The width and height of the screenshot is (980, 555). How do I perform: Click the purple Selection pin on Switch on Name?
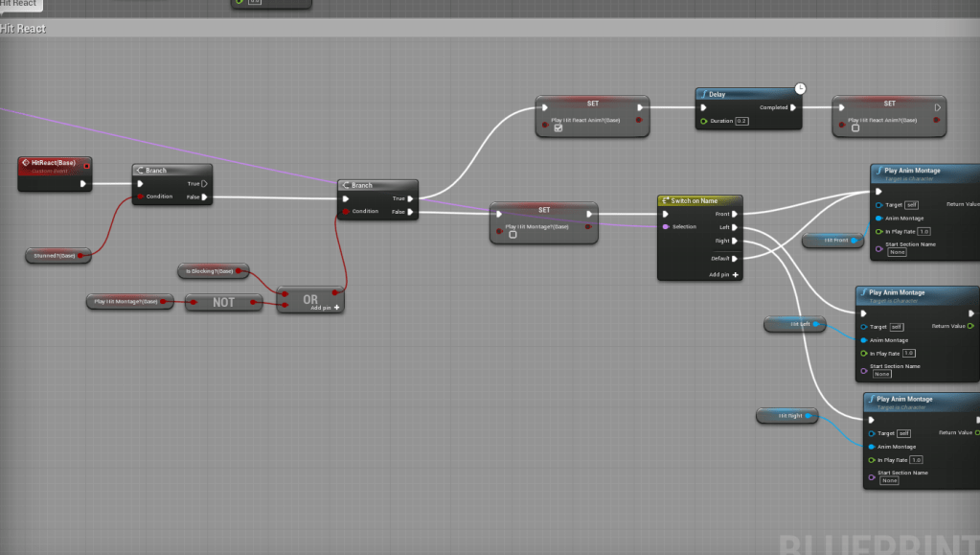(666, 227)
